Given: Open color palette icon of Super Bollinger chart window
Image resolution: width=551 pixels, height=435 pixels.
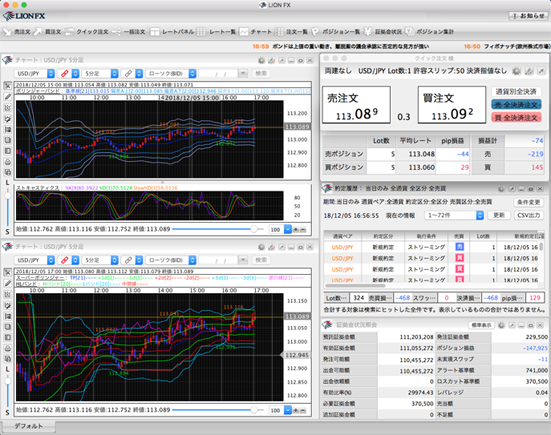Looking at the screenshot, I should pos(271,247).
